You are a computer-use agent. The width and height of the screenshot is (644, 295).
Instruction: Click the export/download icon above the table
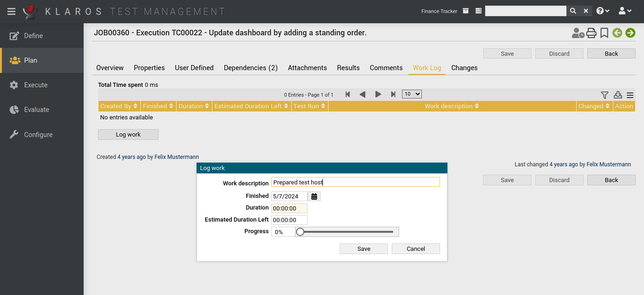618,95
